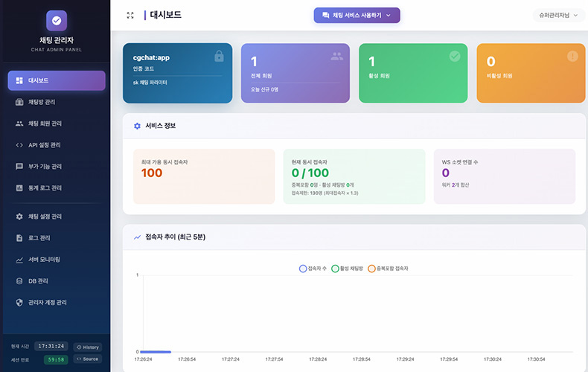Image resolution: width=588 pixels, height=372 pixels.
Task: Click the lock icon on cgchat:app card
Action: point(219,57)
